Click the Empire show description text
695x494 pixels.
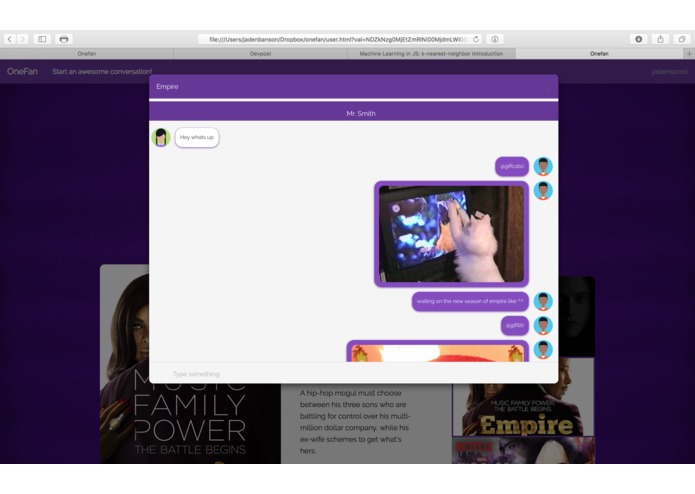355,422
